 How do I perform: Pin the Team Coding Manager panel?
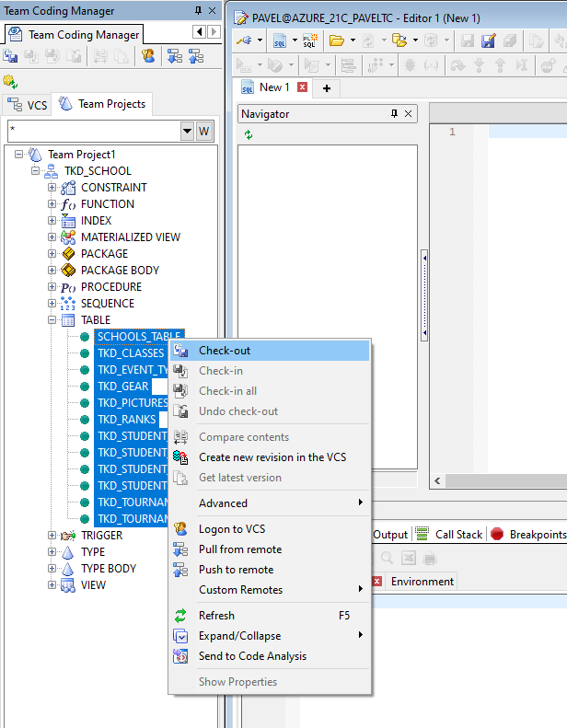pyautogui.click(x=198, y=10)
